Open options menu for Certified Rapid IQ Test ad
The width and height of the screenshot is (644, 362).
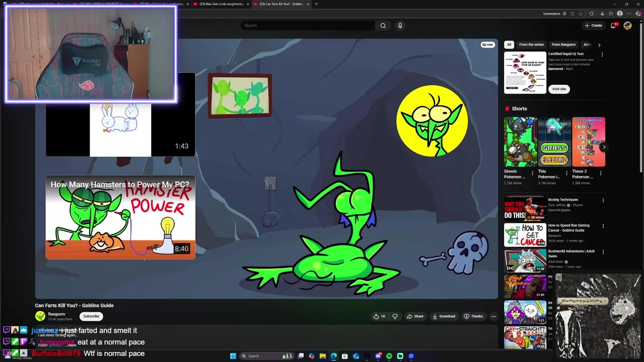pyautogui.click(x=602, y=54)
